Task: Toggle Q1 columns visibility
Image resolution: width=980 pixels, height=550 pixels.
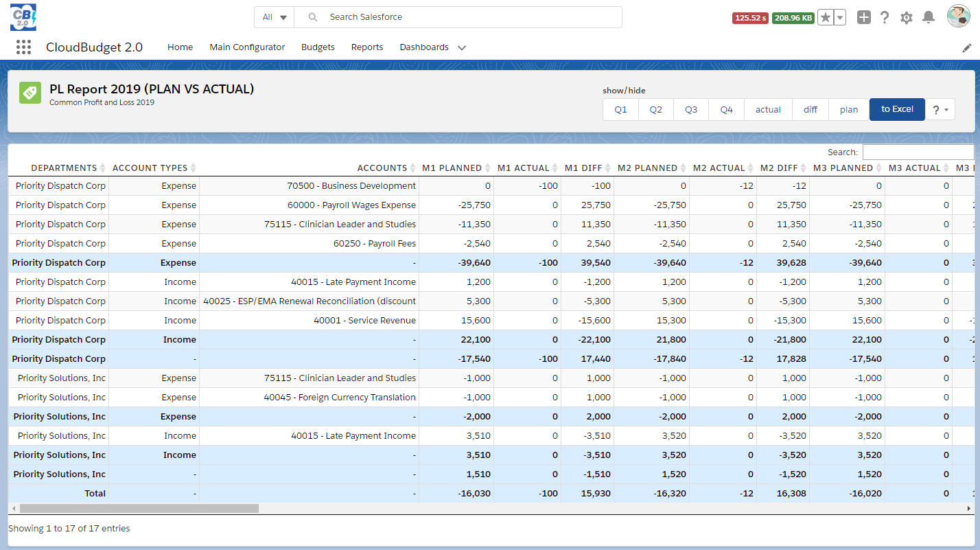Action: [x=620, y=109]
